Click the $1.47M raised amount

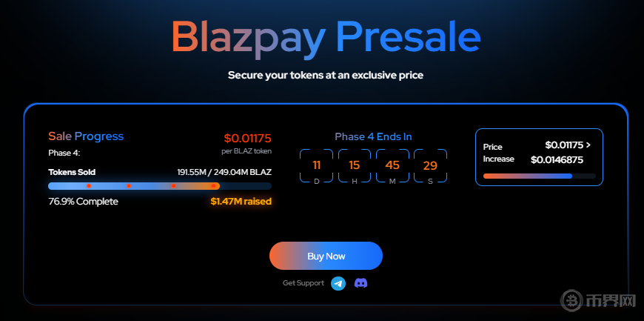241,201
